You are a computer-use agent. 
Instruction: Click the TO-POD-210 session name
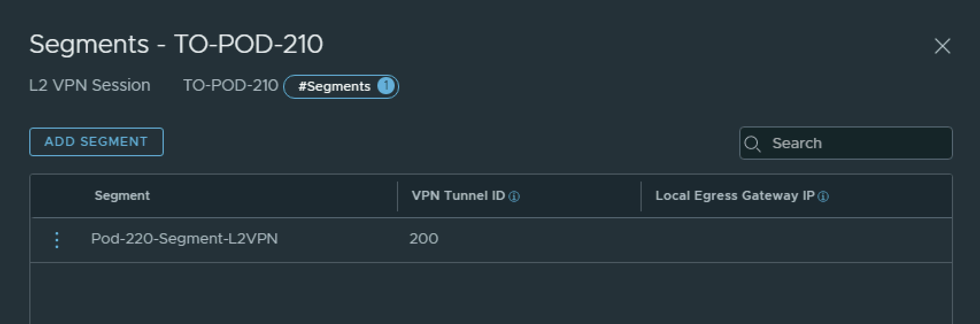click(230, 86)
